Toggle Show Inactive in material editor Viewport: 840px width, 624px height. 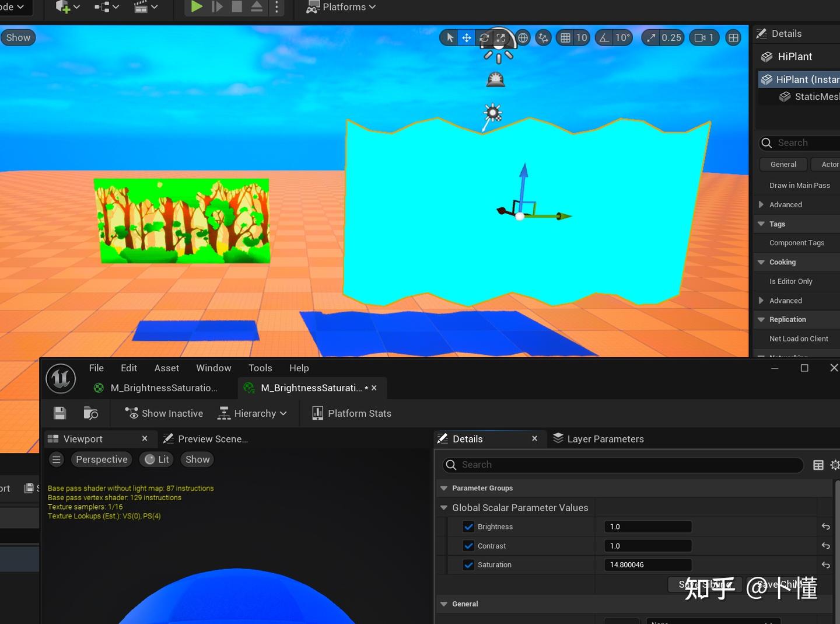(163, 413)
